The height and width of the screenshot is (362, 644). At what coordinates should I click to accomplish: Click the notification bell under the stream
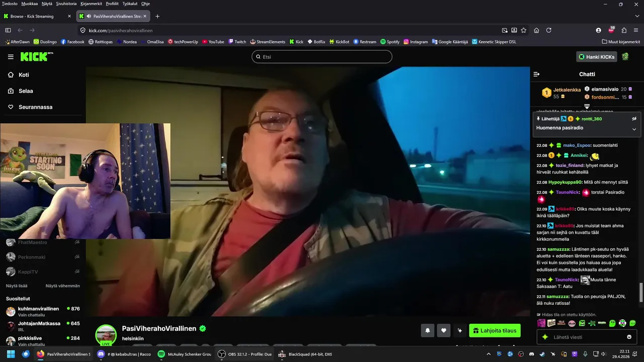tap(428, 330)
